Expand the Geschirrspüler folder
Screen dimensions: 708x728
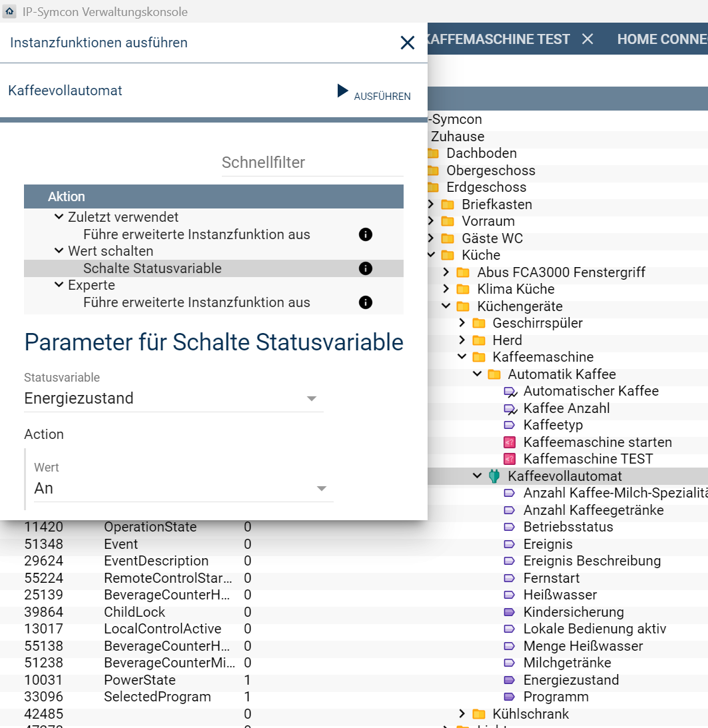tap(462, 322)
